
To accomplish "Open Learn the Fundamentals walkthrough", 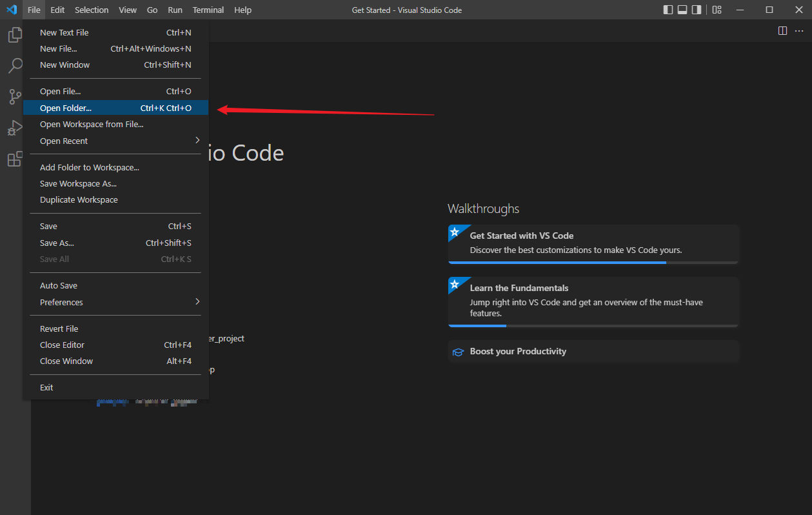I will 593,302.
